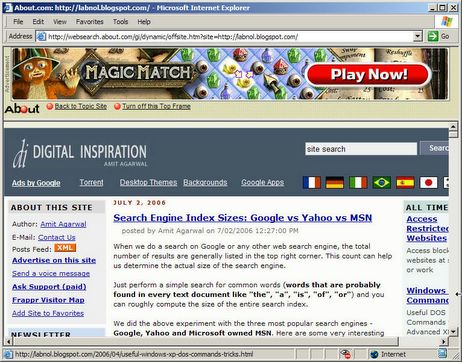Click the Play Now! banner button
The height and width of the screenshot is (362, 462).
(368, 74)
